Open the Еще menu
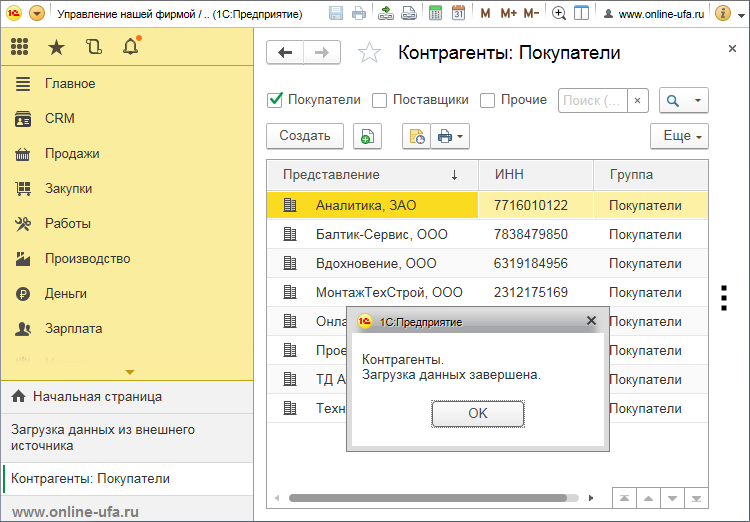 [679, 136]
